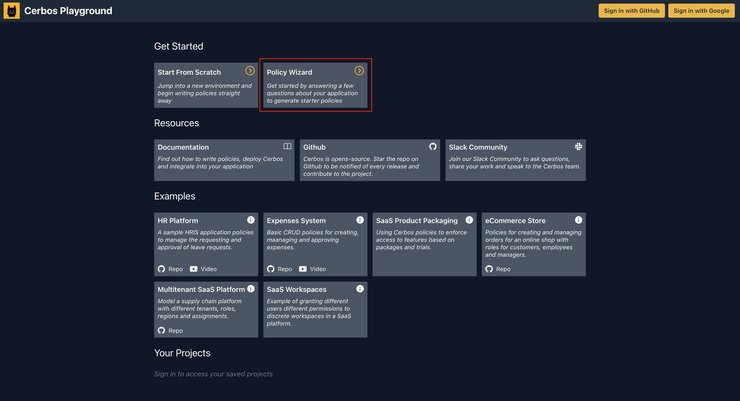
Task: Sign in with Google
Action: (x=701, y=11)
